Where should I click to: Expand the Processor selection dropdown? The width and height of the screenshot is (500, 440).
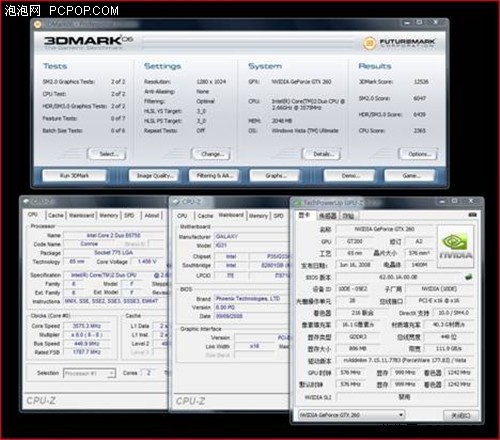click(89, 373)
